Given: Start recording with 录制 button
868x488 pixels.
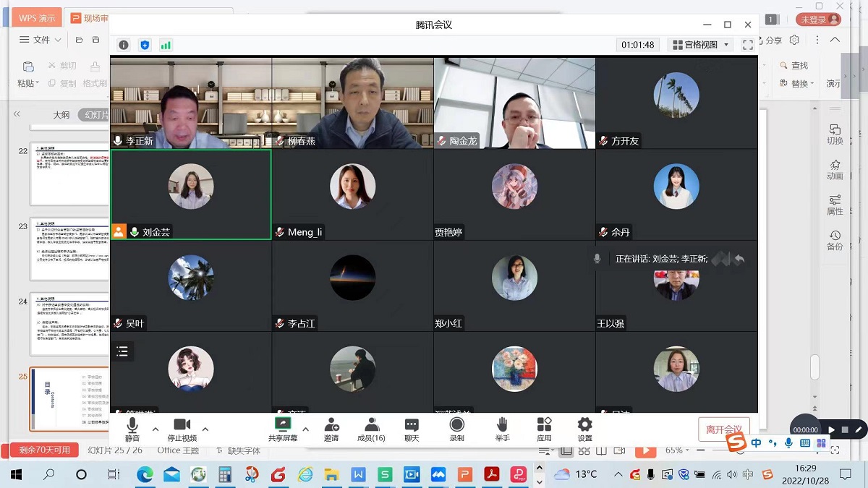Looking at the screenshot, I should tap(456, 429).
